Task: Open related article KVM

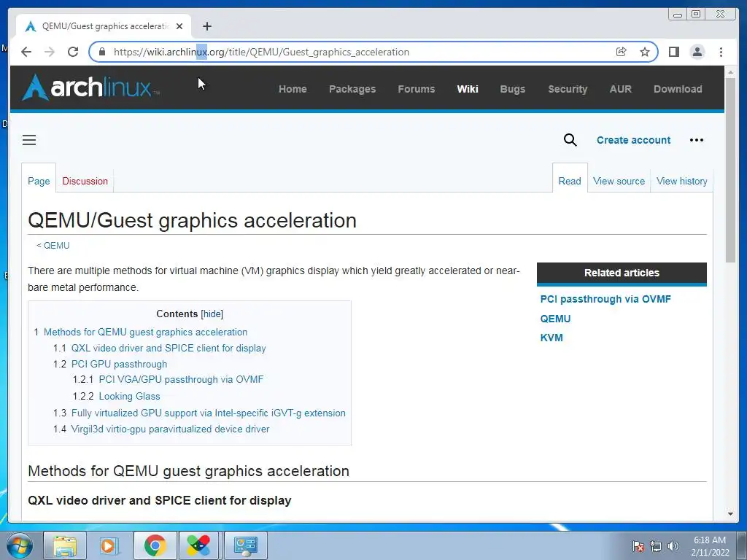Action: tap(551, 338)
